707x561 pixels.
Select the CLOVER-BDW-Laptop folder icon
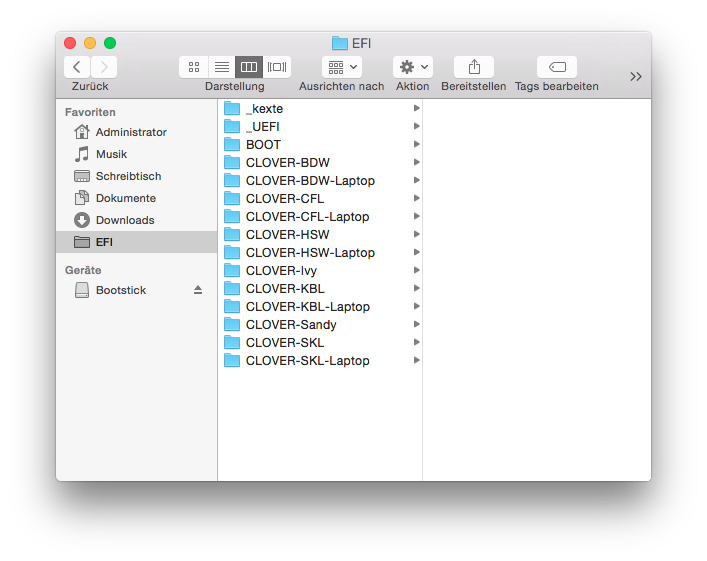click(232, 181)
